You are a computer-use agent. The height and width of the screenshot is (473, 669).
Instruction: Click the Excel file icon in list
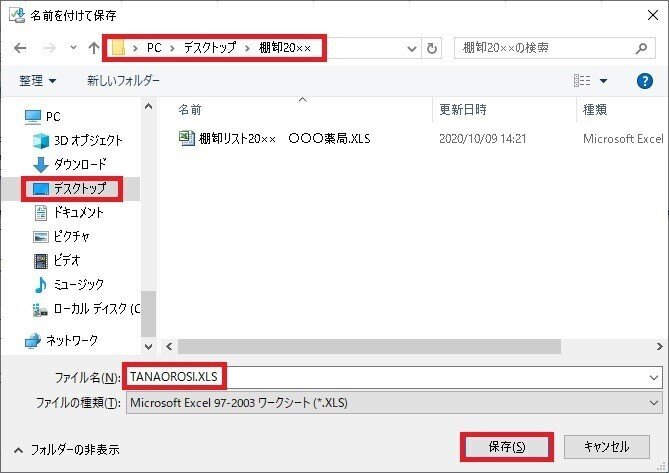tap(186, 138)
